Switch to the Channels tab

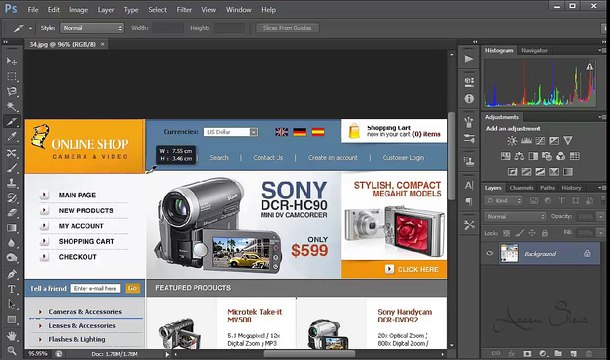coord(521,188)
